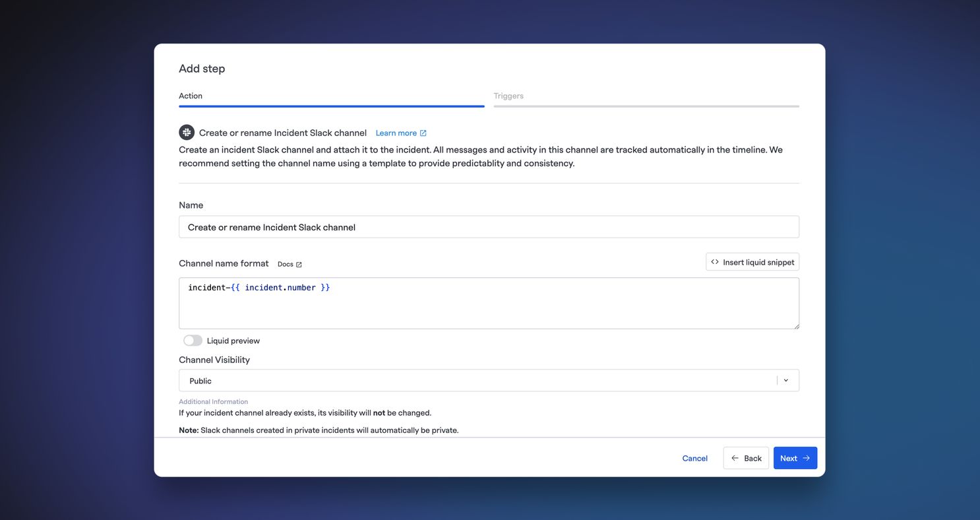The width and height of the screenshot is (980, 520).
Task: Click the Docs external link
Action: pyautogui.click(x=290, y=264)
